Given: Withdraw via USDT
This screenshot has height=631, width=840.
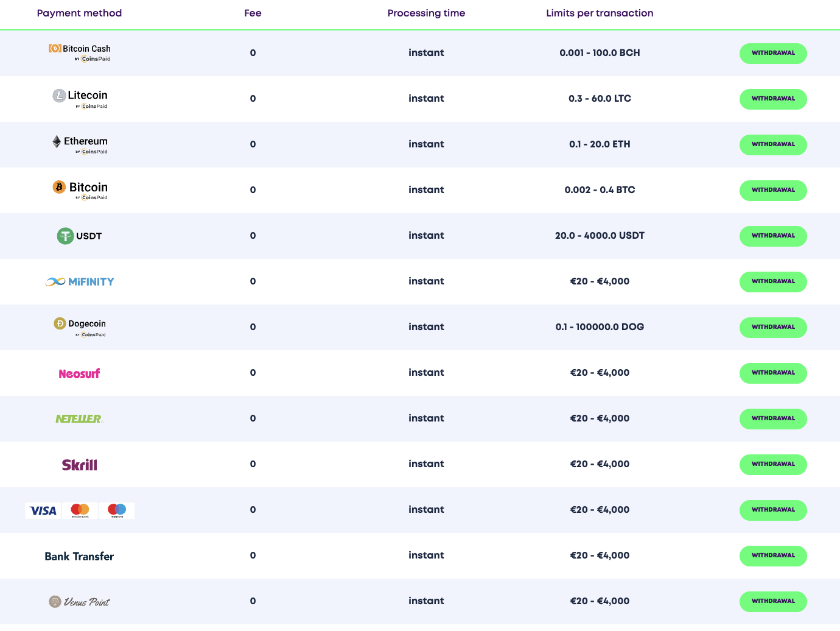Looking at the screenshot, I should coord(773,236).
